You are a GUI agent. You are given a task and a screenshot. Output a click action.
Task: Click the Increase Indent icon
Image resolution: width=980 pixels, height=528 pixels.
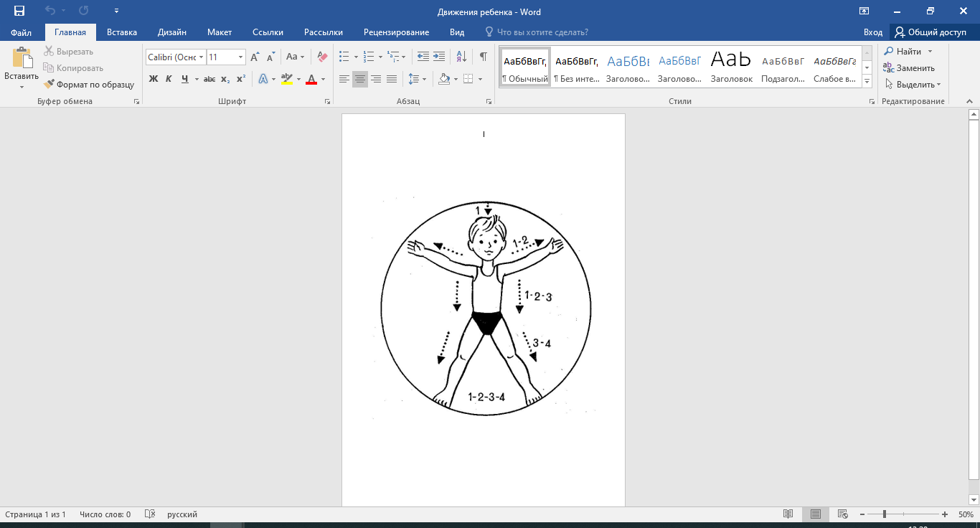tap(439, 57)
